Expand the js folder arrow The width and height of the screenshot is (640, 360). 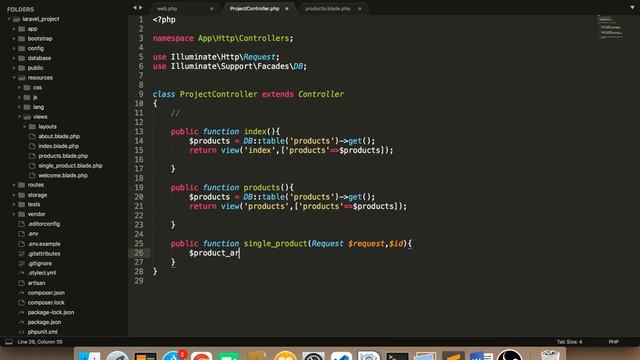tap(19, 98)
